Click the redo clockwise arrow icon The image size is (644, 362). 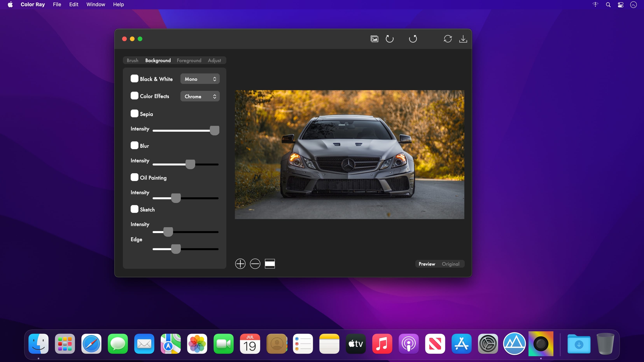click(x=413, y=39)
